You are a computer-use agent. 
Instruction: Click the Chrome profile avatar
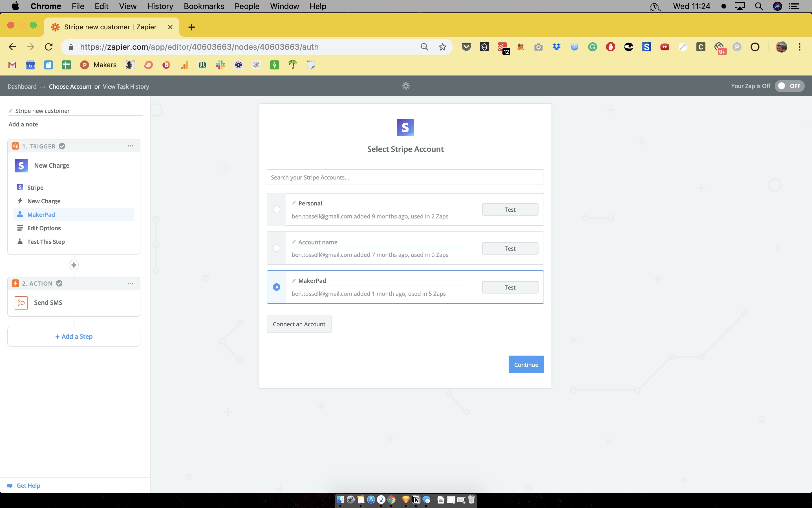pos(782,47)
